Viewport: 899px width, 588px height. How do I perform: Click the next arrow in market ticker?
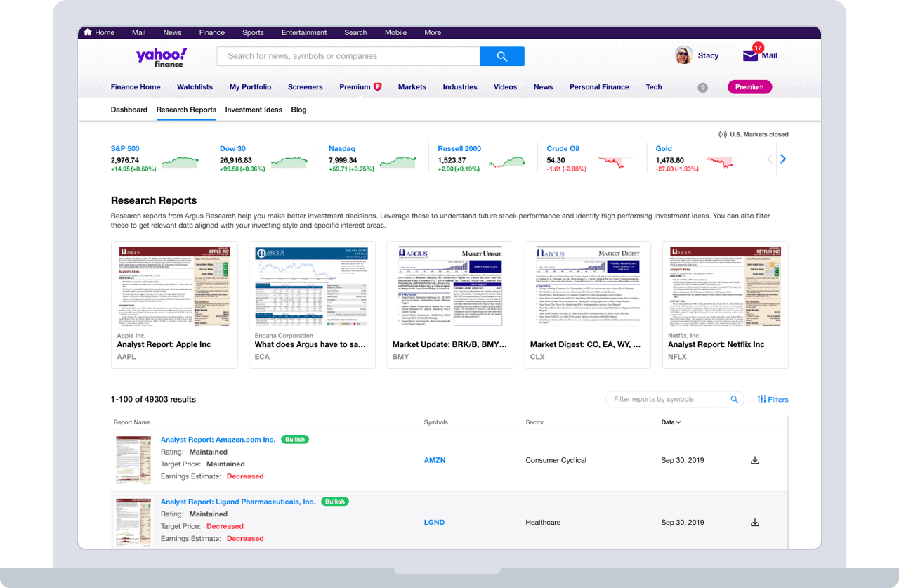783,159
